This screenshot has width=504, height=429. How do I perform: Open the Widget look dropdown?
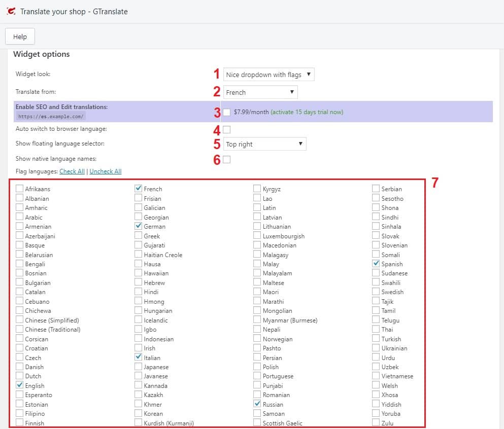coord(269,75)
